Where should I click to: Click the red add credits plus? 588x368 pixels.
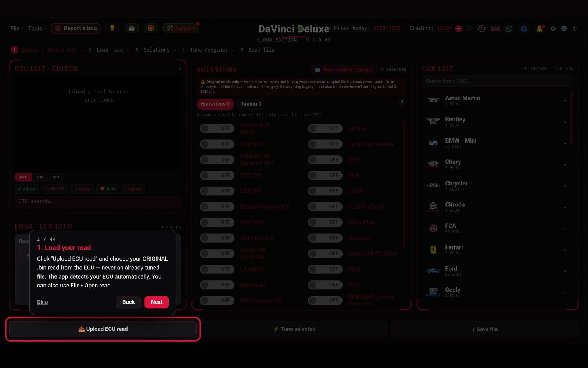[459, 28]
